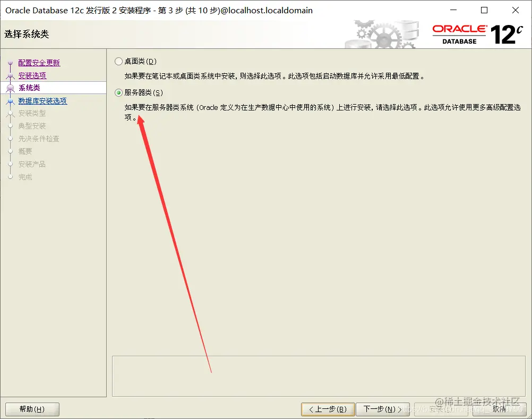
Task: Select the 桌面类(D) radio button
Action: (118, 62)
